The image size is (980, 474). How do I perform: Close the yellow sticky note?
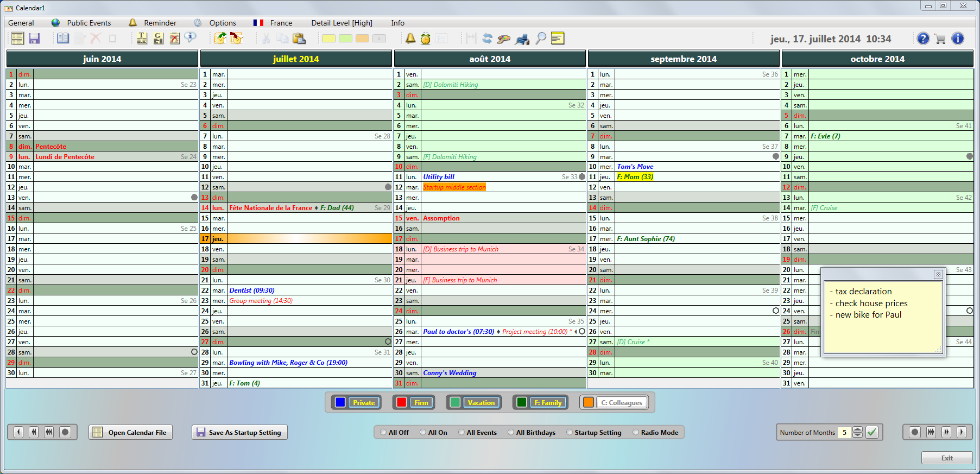[938, 275]
